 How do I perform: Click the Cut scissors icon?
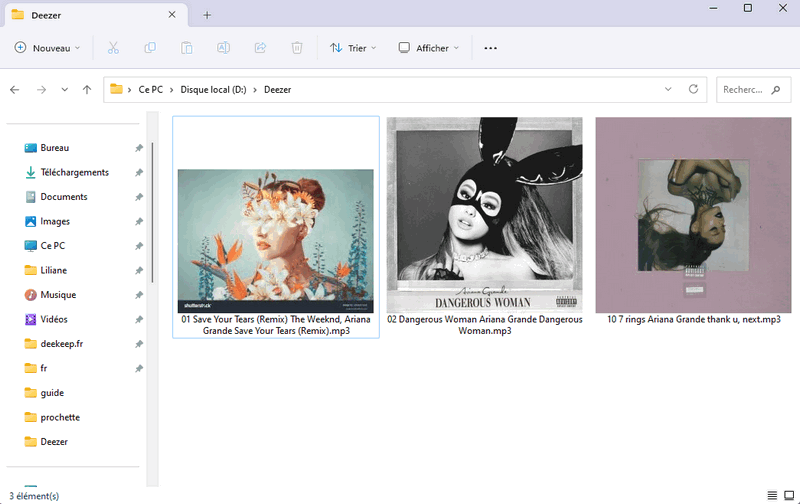[x=113, y=48]
